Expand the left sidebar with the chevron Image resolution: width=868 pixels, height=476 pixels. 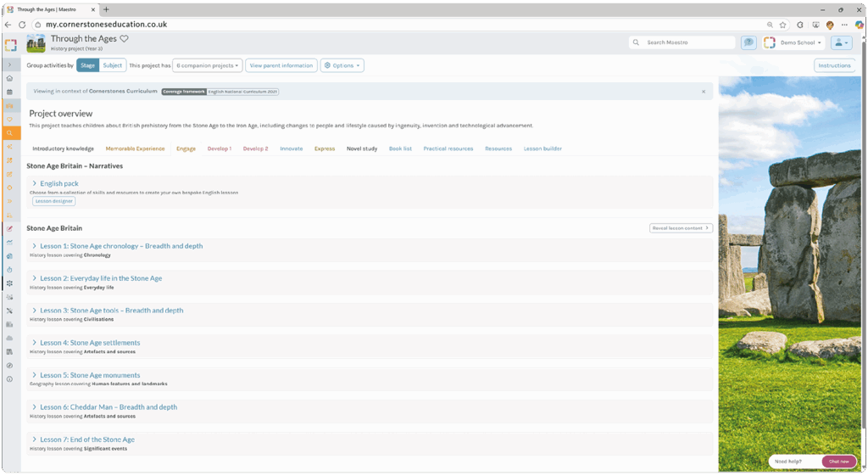point(9,64)
